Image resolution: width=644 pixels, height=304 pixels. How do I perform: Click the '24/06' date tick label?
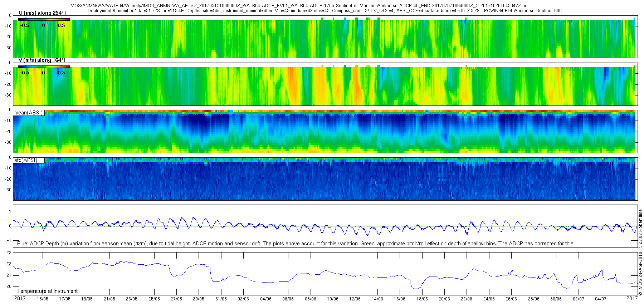click(489, 299)
